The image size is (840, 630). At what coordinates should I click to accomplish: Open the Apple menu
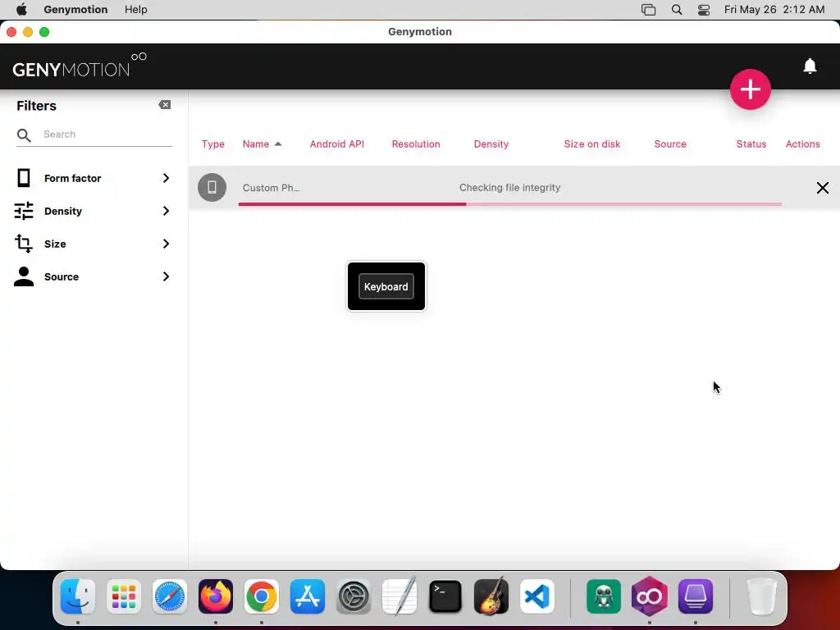pyautogui.click(x=21, y=10)
